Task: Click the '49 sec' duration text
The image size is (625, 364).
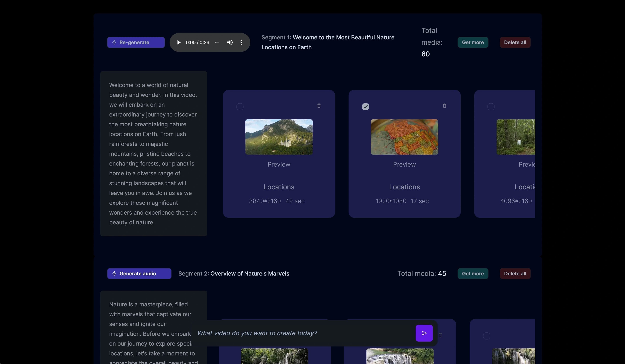Action: (295, 201)
